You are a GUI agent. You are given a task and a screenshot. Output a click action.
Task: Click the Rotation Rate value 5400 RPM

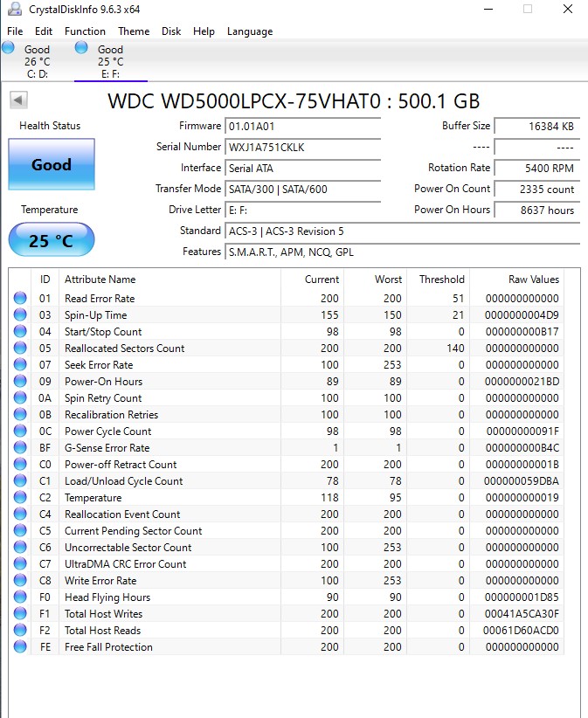click(x=537, y=168)
